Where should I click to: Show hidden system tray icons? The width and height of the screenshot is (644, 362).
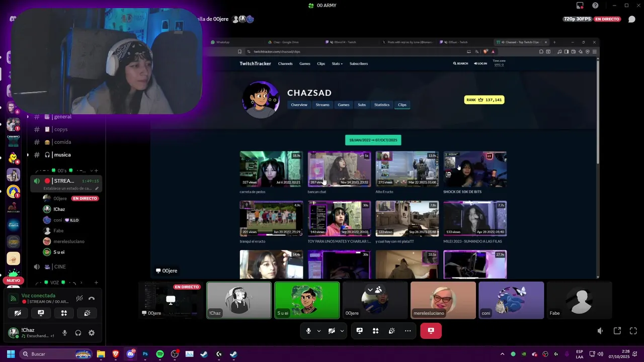[502, 354]
